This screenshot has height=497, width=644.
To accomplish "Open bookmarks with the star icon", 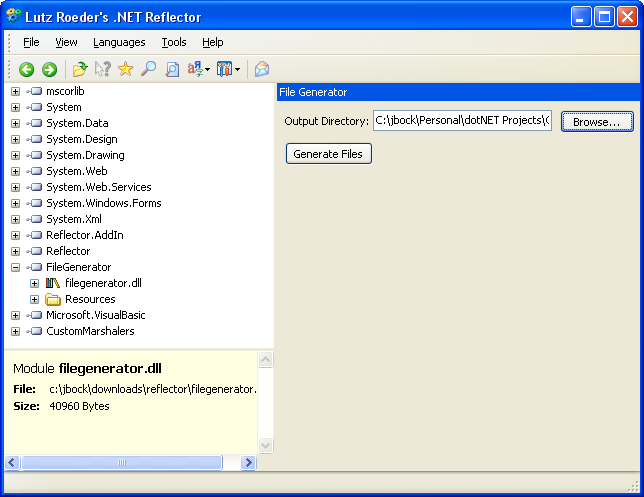I will pyautogui.click(x=126, y=69).
